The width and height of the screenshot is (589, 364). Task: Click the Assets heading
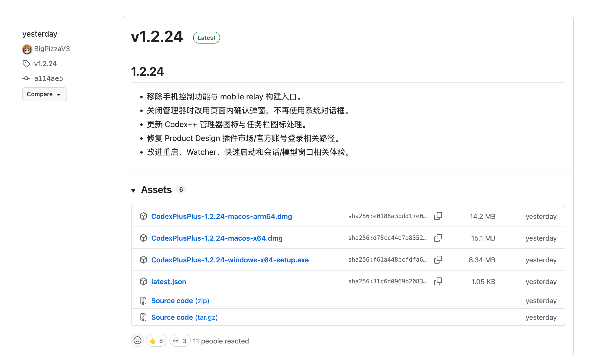156,190
